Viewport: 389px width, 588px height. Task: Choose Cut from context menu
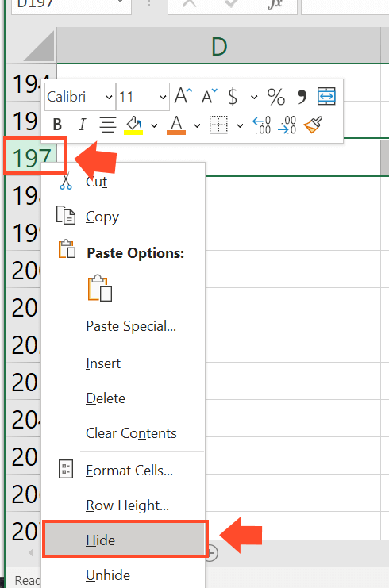(123, 182)
